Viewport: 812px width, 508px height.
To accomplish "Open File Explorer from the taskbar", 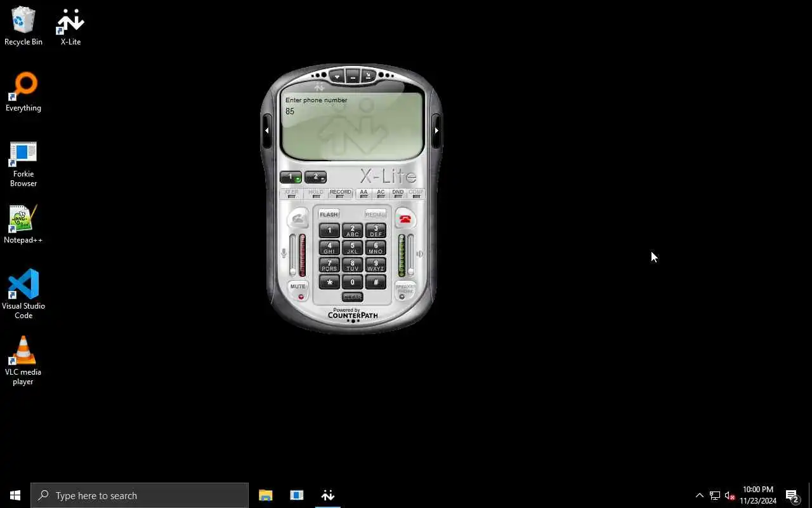I will (x=266, y=495).
